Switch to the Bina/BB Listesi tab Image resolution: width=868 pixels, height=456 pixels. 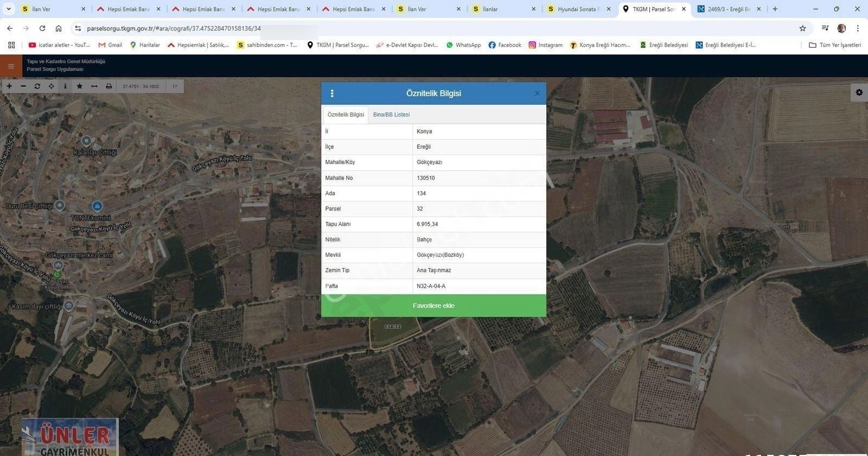click(x=391, y=115)
